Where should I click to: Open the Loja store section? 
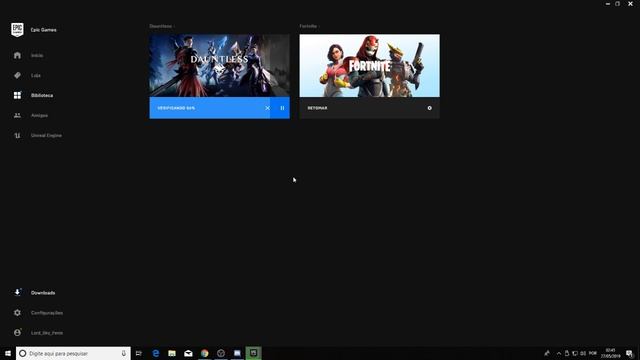[x=36, y=75]
